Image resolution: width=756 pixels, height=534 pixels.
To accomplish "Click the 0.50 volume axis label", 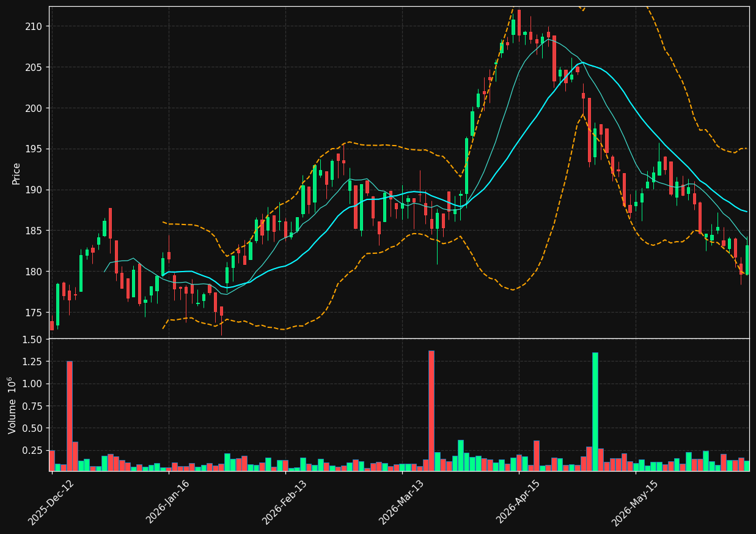I will (32, 428).
